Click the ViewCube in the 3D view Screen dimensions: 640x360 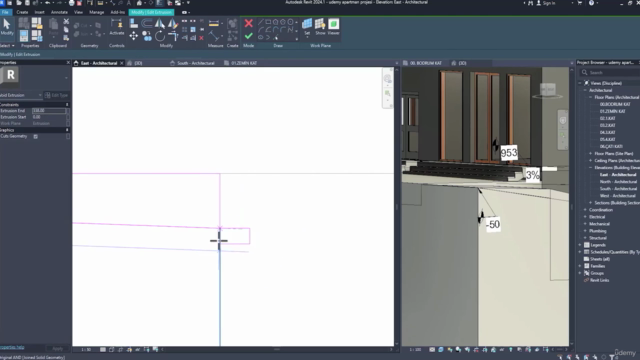click(548, 90)
